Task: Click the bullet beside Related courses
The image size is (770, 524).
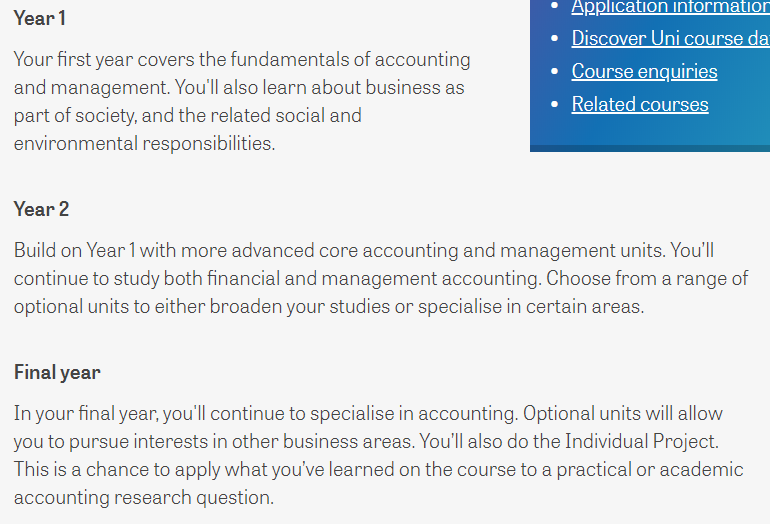Action: 555,104
